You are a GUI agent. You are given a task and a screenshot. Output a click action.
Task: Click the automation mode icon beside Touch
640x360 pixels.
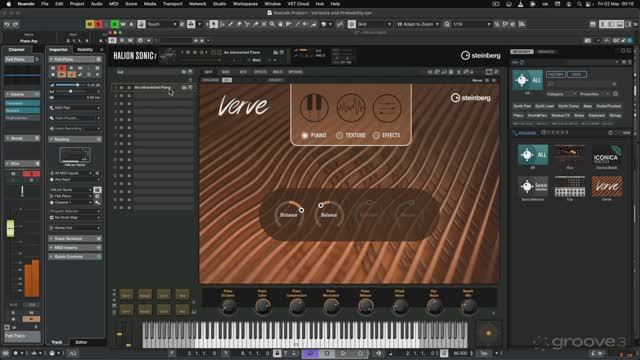point(141,24)
